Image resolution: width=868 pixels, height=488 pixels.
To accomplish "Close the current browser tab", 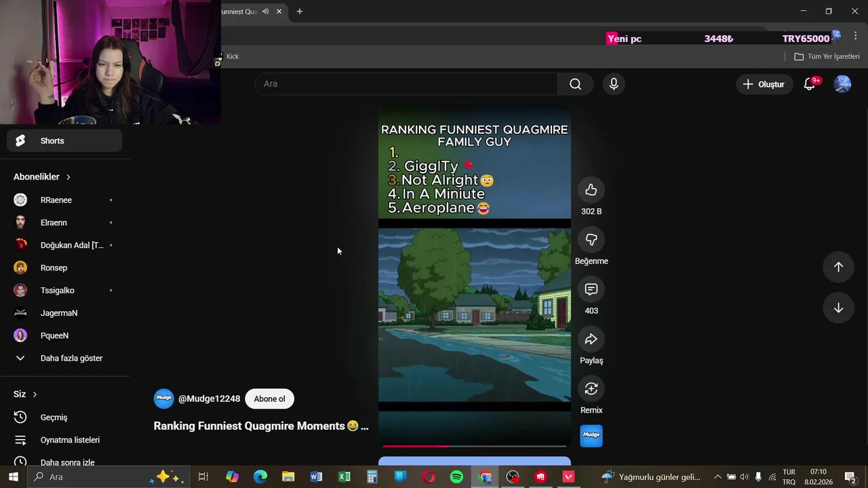I will click(x=279, y=12).
